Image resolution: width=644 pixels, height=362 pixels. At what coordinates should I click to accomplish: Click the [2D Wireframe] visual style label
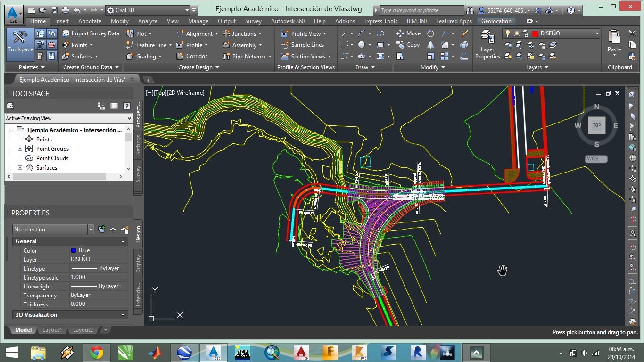(x=186, y=93)
